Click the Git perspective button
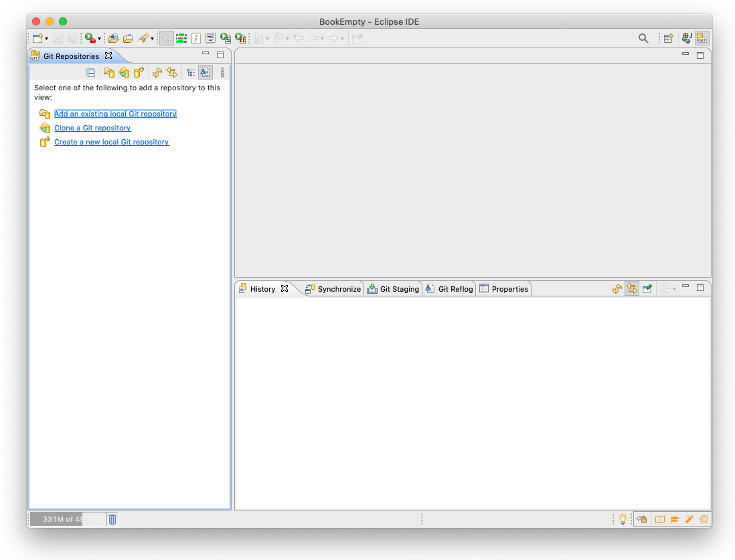Image resolution: width=735 pixels, height=560 pixels. point(702,39)
